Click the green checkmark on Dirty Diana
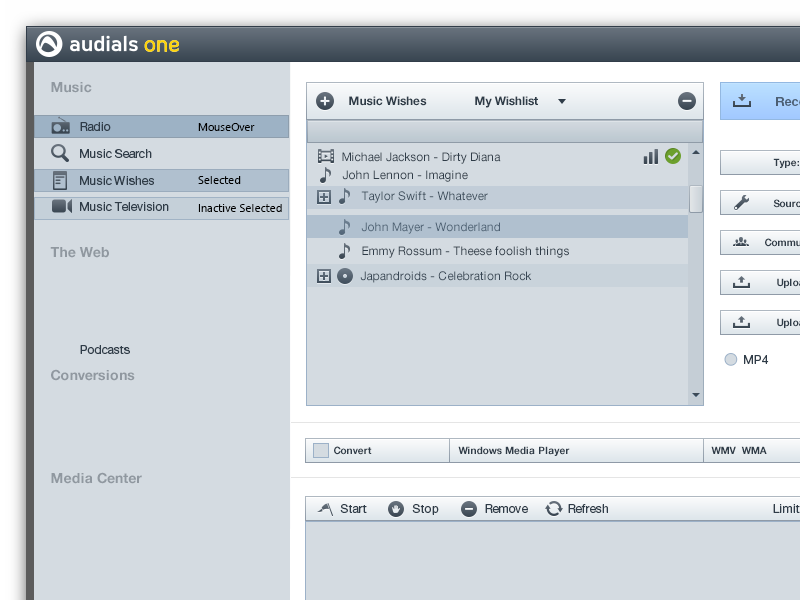The image size is (800, 600). coord(673,156)
